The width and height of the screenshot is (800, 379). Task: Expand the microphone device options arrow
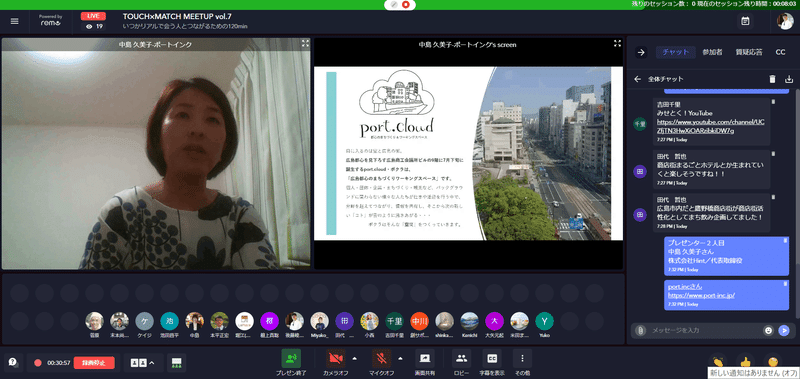401,358
